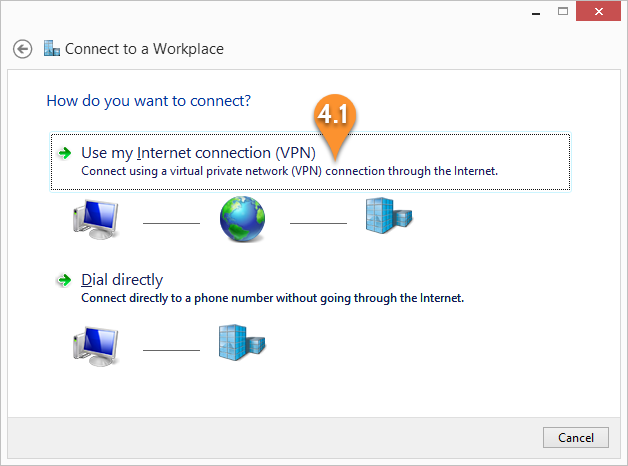This screenshot has height=466, width=628.
Task: Click the office building icon in the VPN diagram
Action: 389,216
